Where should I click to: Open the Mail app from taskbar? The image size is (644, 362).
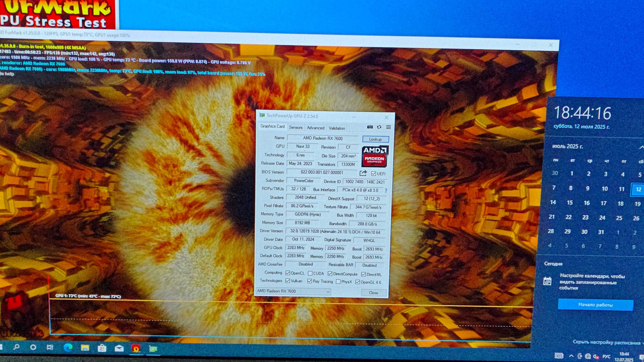119,348
